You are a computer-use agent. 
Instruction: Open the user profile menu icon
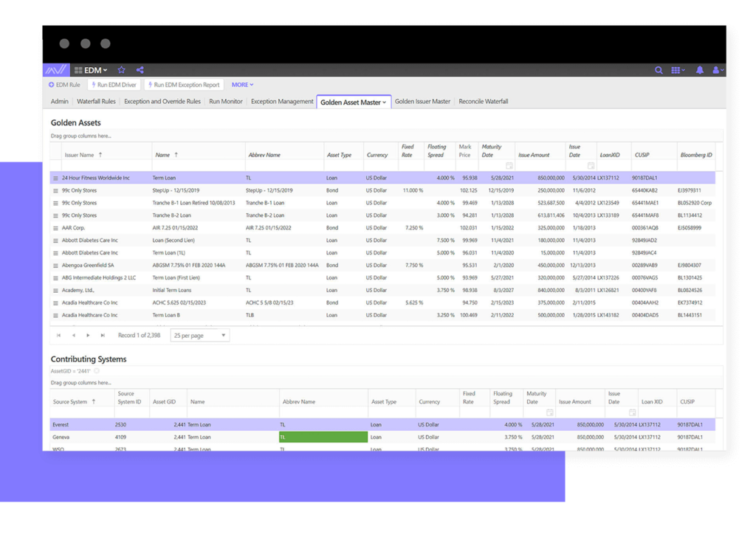point(718,70)
